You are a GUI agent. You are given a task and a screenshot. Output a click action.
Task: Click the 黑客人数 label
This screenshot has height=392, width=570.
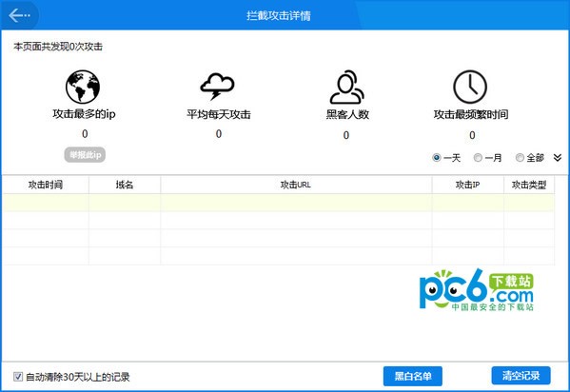click(x=347, y=114)
